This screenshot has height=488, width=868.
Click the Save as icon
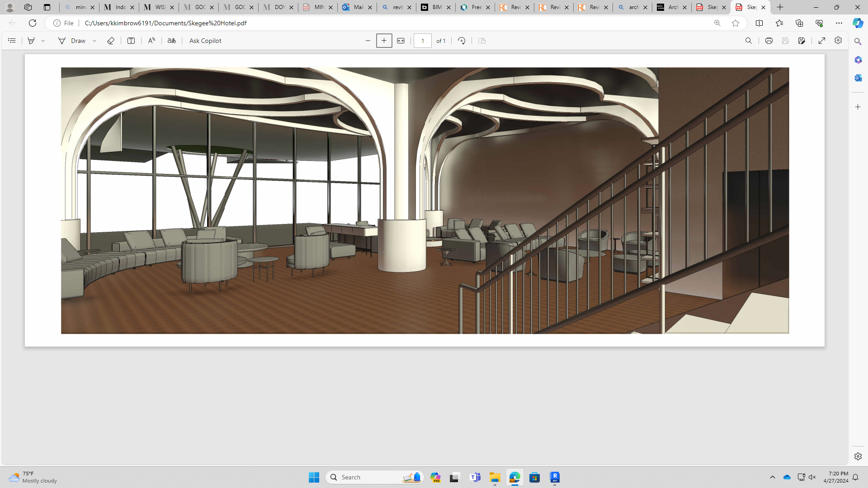point(802,41)
